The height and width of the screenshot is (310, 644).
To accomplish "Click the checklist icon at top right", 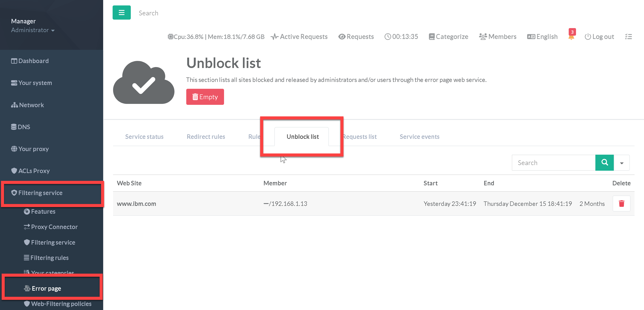I will pos(628,37).
